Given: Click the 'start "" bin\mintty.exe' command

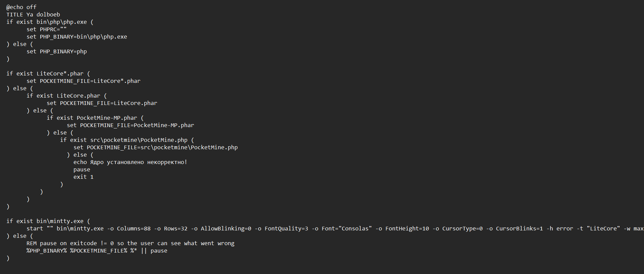Looking at the screenshot, I should tap(335, 228).
